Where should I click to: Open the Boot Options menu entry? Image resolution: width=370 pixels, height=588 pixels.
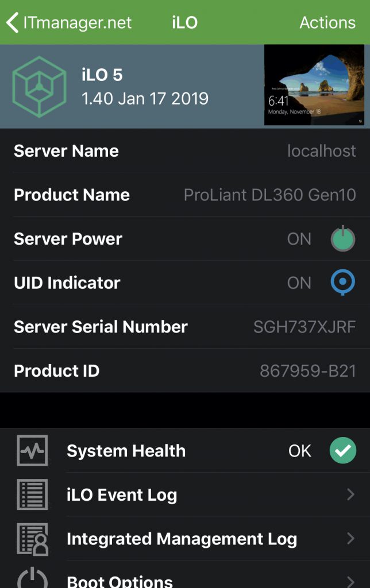click(x=185, y=578)
